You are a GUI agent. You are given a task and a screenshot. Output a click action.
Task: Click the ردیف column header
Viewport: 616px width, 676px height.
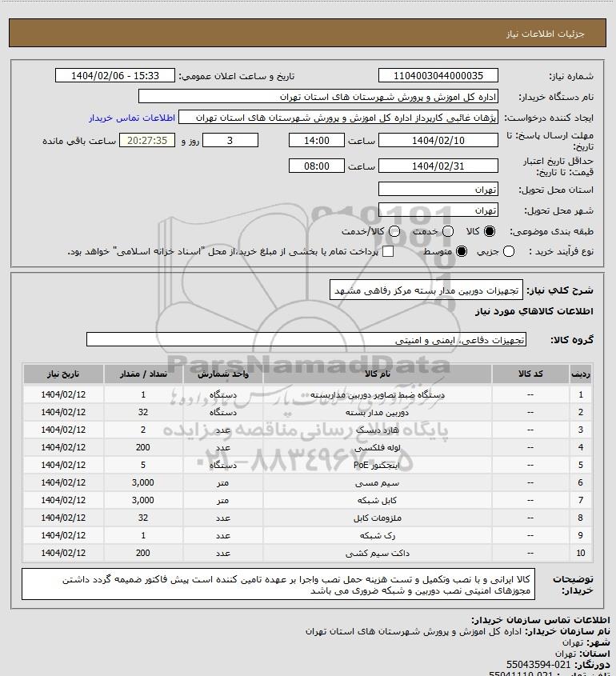[x=581, y=374]
